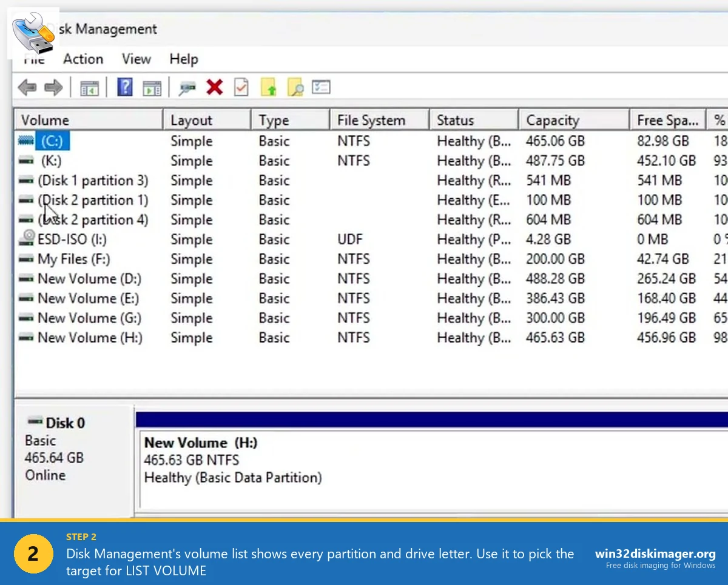Click the Back navigation arrow in toolbar
The width and height of the screenshot is (728, 585).
click(x=27, y=87)
